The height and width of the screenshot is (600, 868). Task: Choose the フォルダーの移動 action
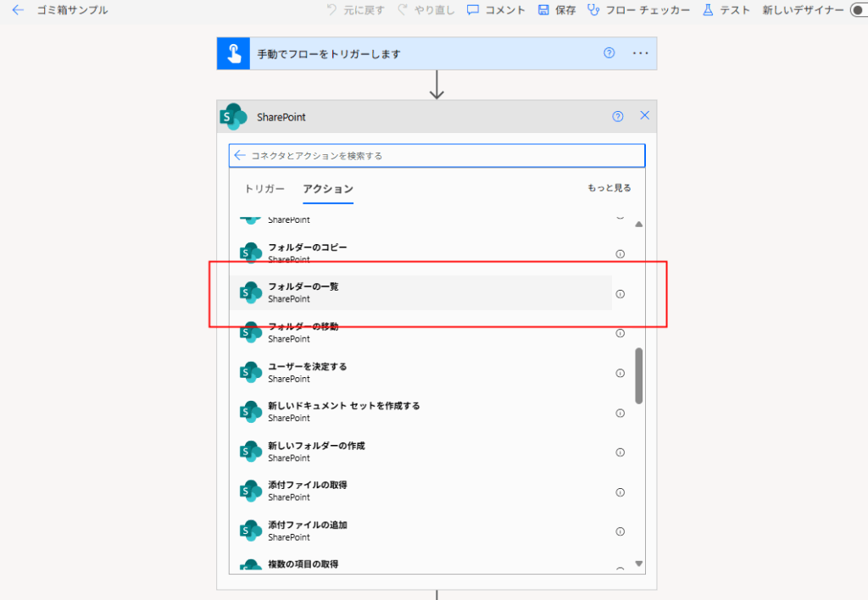[420, 333]
